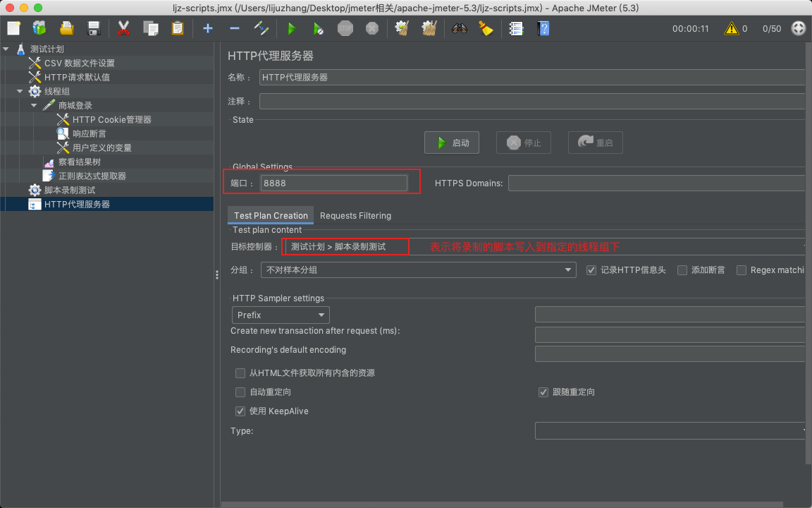Collapse all with the minus icon

235,28
